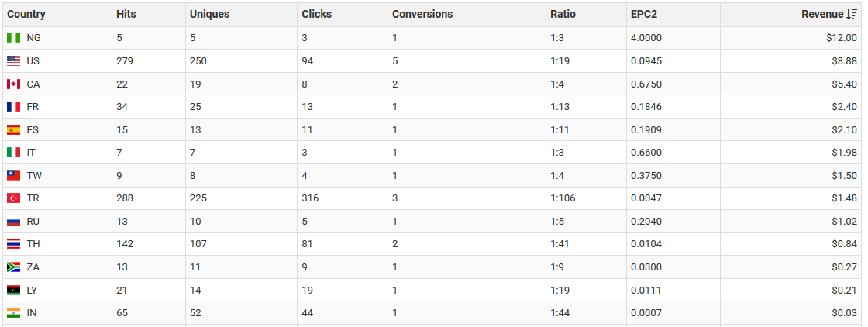The width and height of the screenshot is (868, 327).
Task: Click the France flag icon
Action: [x=13, y=107]
